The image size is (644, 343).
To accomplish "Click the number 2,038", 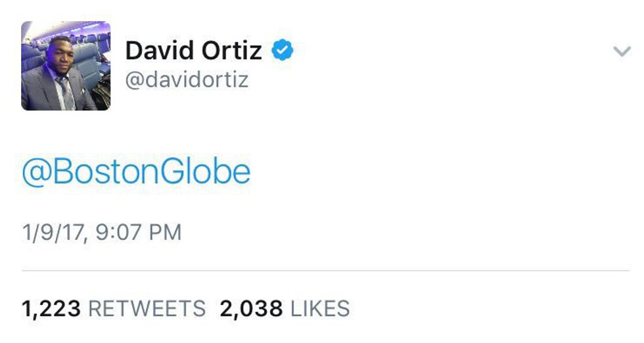I will pyautogui.click(x=251, y=308).
